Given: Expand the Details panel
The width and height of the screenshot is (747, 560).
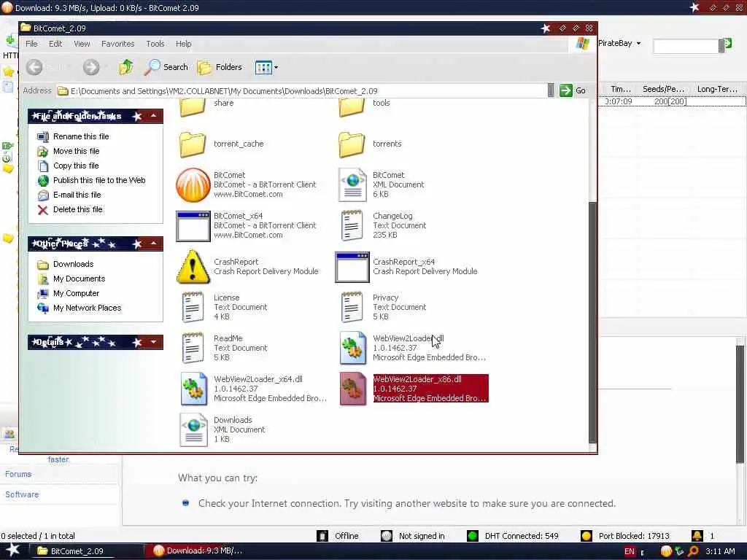Looking at the screenshot, I should click(153, 343).
